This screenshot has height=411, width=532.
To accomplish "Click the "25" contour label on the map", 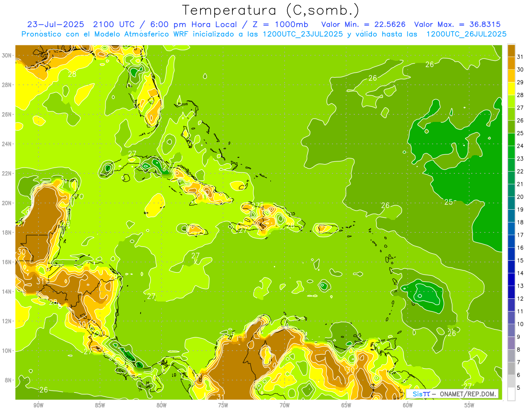I will tap(449, 202).
